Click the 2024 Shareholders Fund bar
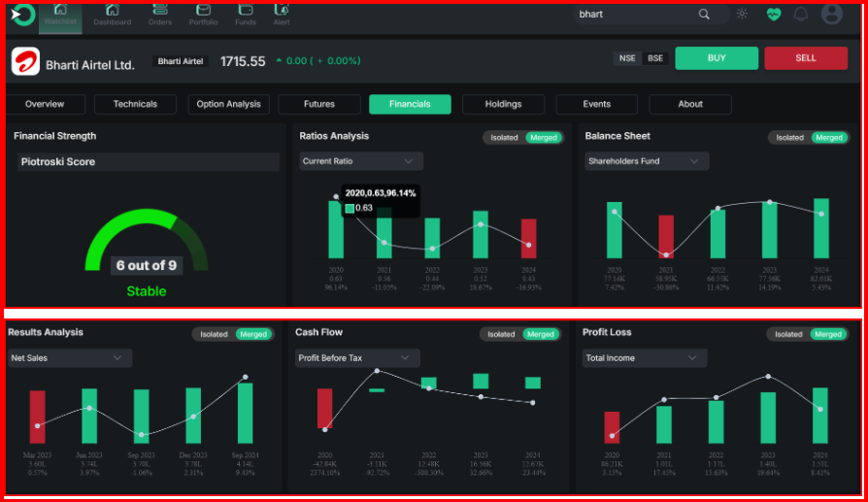The height and width of the screenshot is (502, 868). point(821,228)
